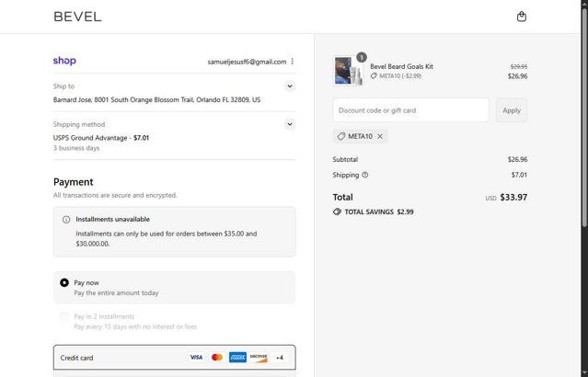Click the Payment heading
The image size is (588, 377).
(73, 182)
